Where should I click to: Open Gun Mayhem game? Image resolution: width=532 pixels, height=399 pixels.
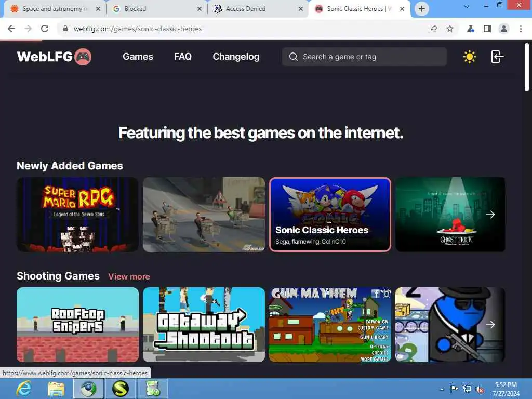(330, 325)
